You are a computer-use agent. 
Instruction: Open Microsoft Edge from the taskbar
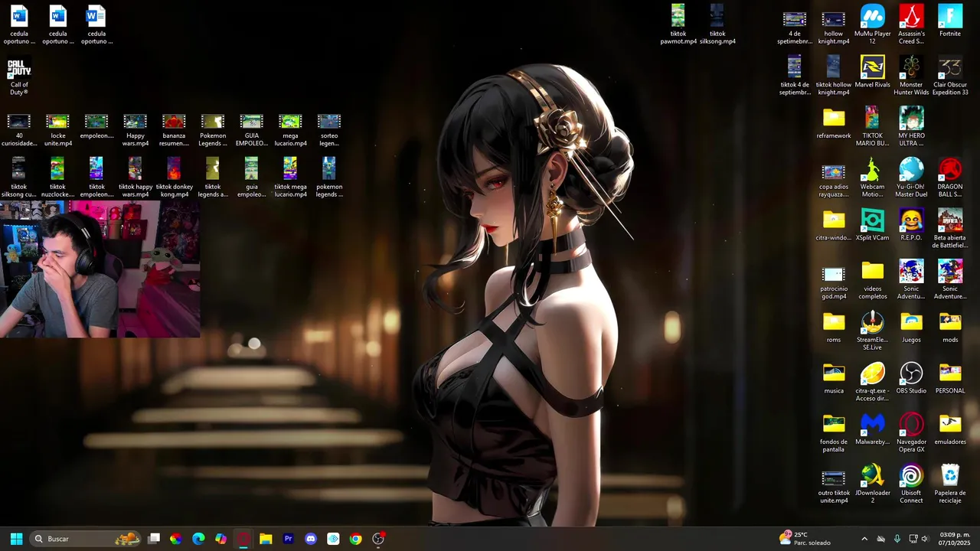click(x=198, y=539)
